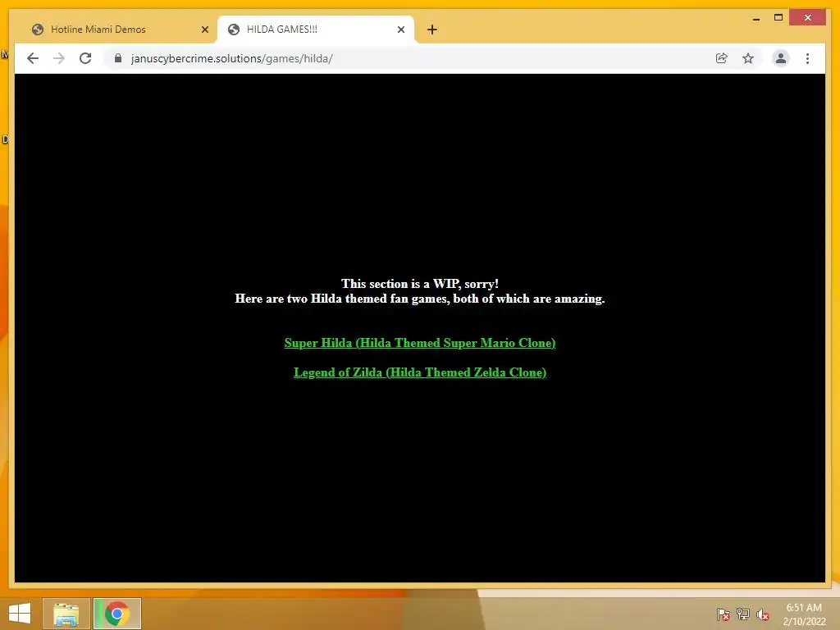
Task: Click the "This section is a WIP, sorry!" text
Action: tap(420, 283)
